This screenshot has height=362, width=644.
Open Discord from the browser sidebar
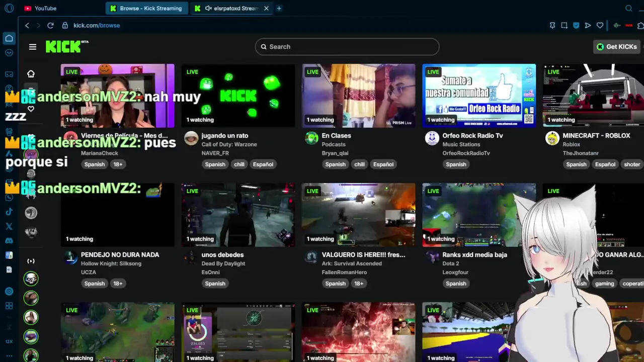click(9, 241)
